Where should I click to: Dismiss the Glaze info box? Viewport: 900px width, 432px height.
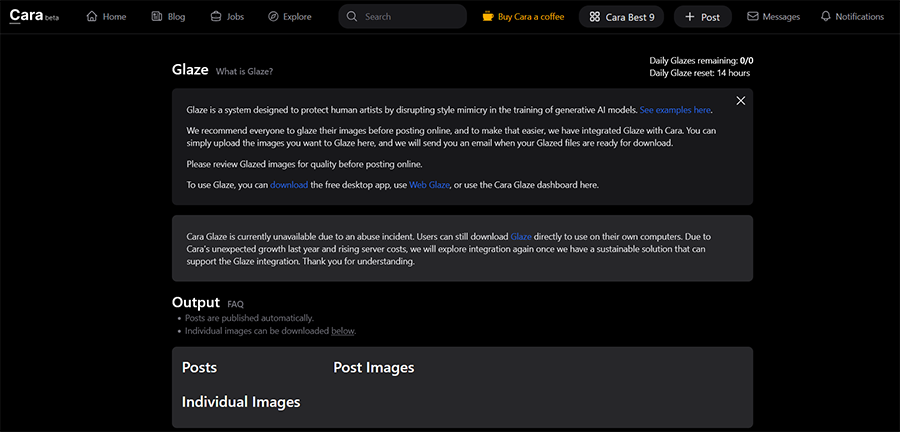(740, 101)
